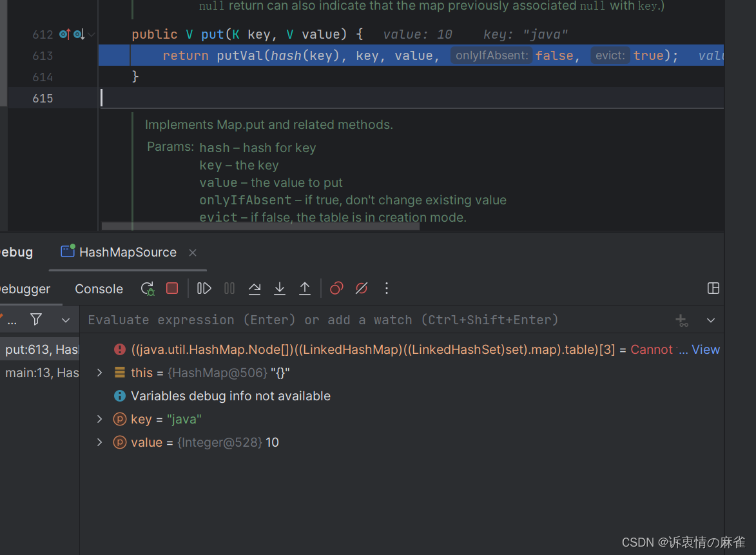Click the View link for the watch error
Image resolution: width=756 pixels, height=555 pixels.
(x=705, y=349)
